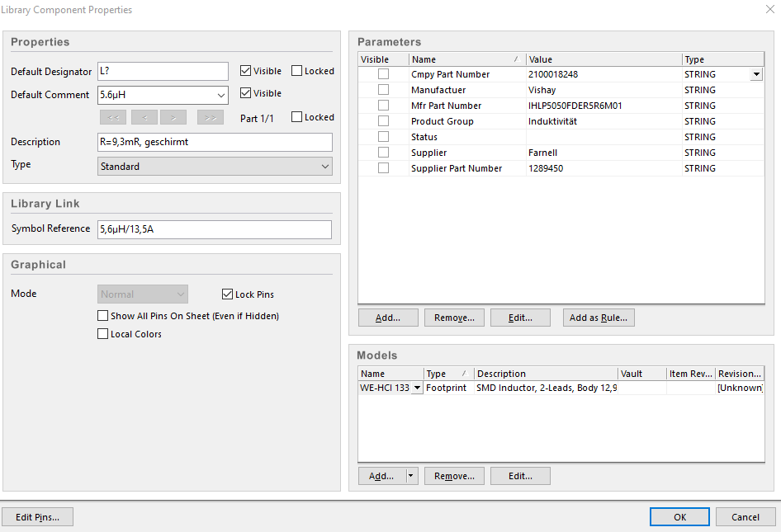Go to last part with >> button
The image size is (781, 532).
(211, 117)
